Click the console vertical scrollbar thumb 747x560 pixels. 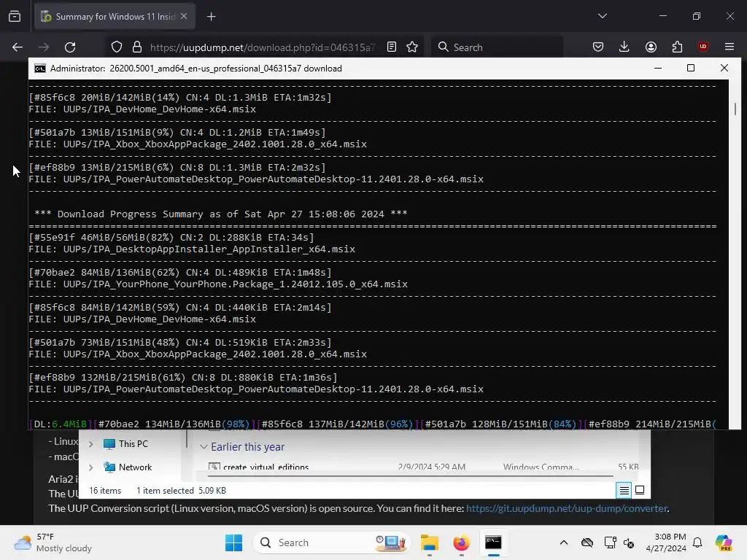pyautogui.click(x=735, y=109)
